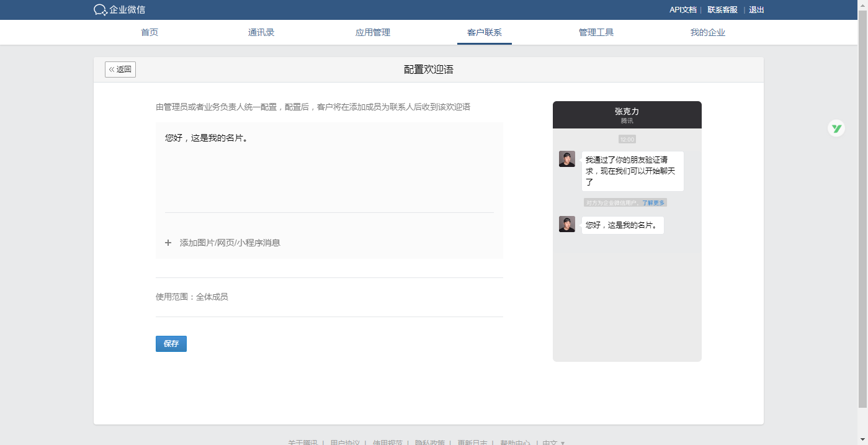Click the 我通过了你的朋友验证请求 message bubble
Image resolution: width=868 pixels, height=445 pixels.
tap(633, 171)
